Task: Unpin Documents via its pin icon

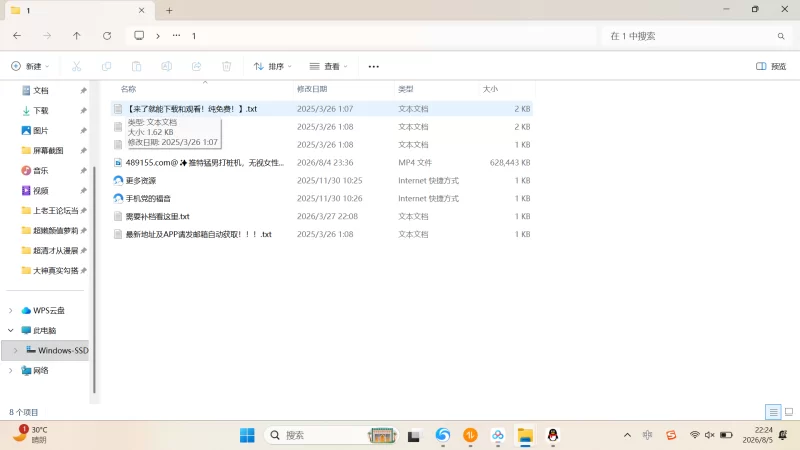Action: coord(83,90)
